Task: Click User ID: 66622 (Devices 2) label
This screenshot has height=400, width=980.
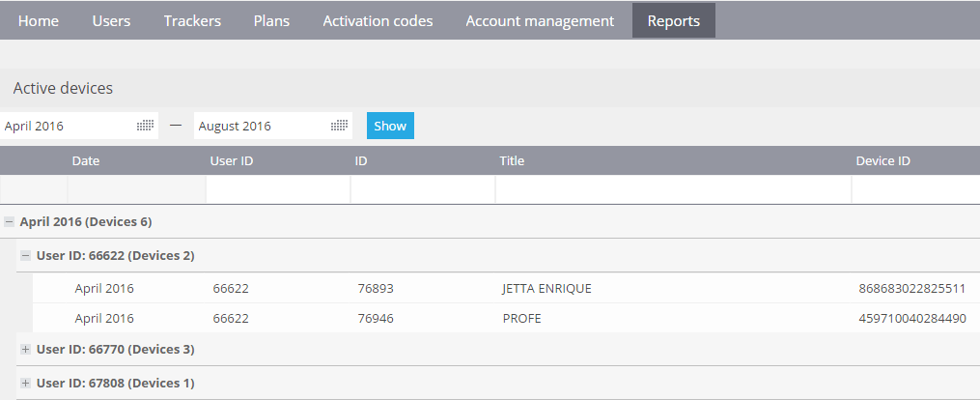Action: click(x=116, y=256)
